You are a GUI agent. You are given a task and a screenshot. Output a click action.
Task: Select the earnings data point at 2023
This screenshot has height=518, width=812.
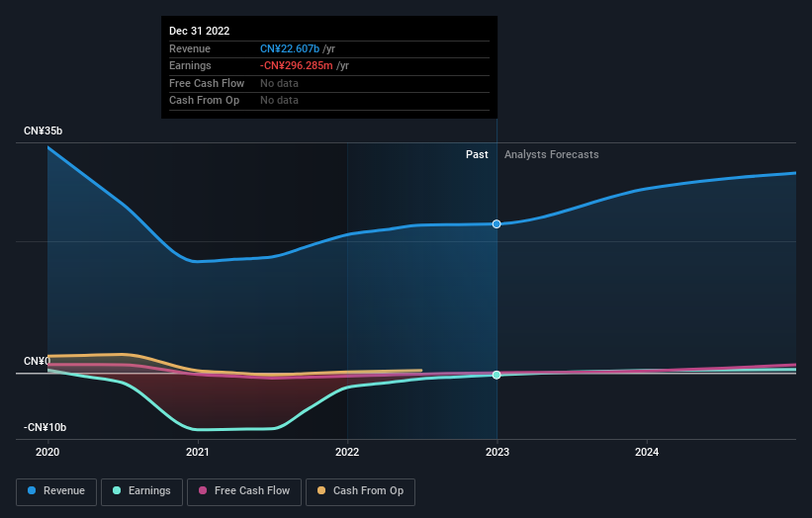[496, 375]
